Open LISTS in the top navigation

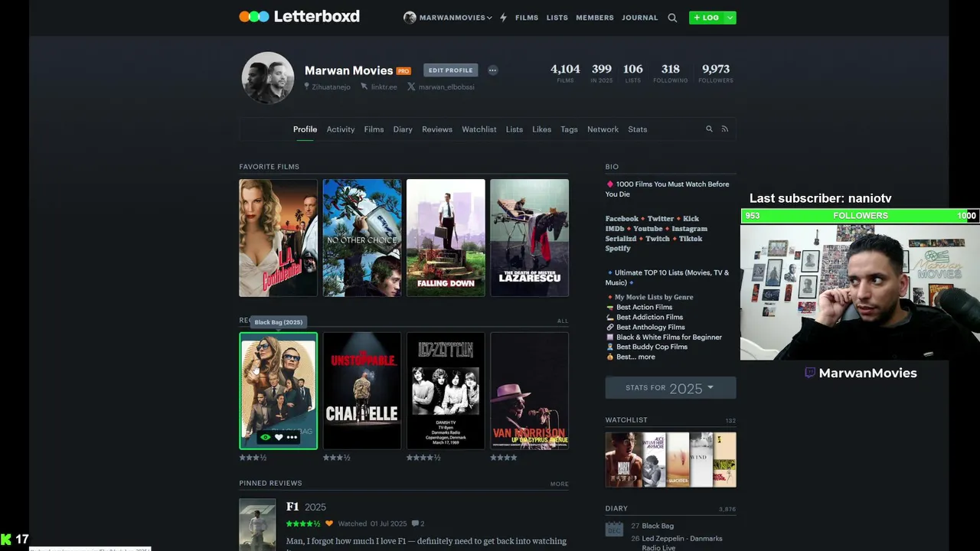pos(557,18)
